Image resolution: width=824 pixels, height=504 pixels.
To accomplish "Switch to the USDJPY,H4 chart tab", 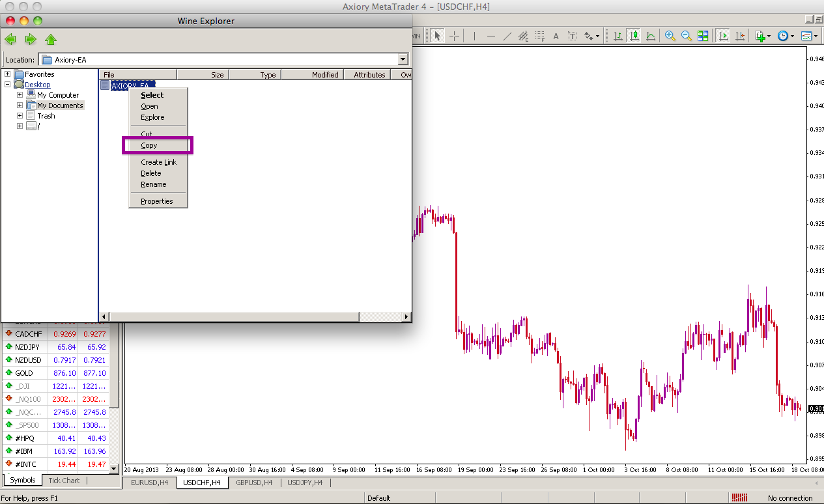I will 306,483.
